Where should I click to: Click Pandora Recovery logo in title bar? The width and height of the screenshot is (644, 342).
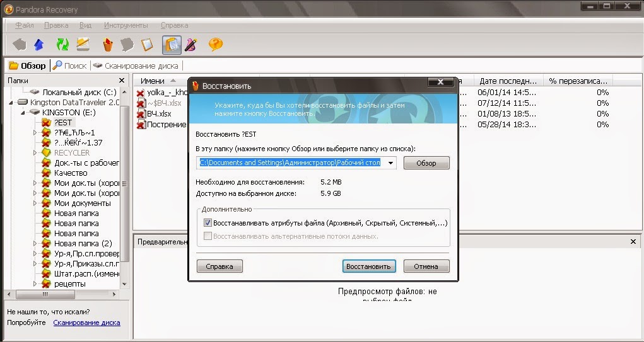click(x=8, y=9)
